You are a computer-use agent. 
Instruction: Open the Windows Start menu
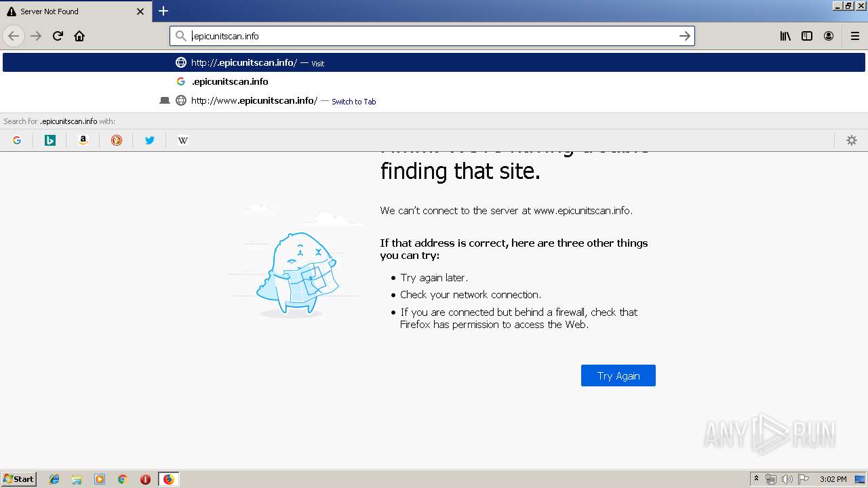coord(19,479)
